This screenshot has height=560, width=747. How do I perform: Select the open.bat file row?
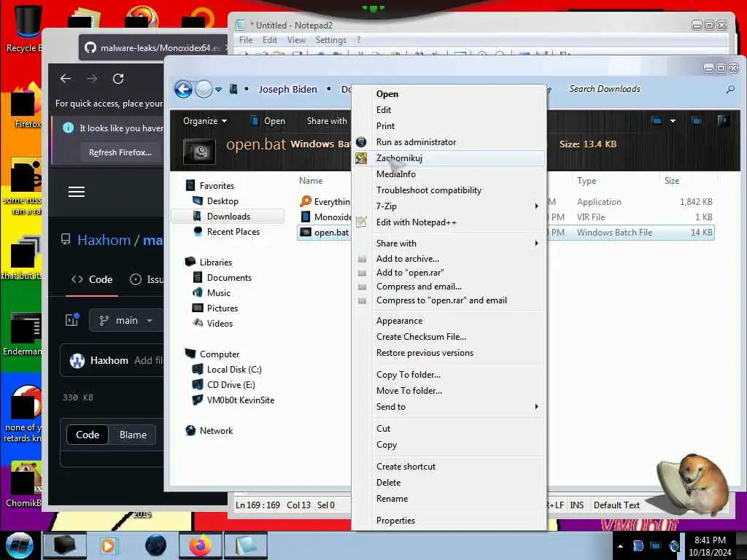pos(506,233)
